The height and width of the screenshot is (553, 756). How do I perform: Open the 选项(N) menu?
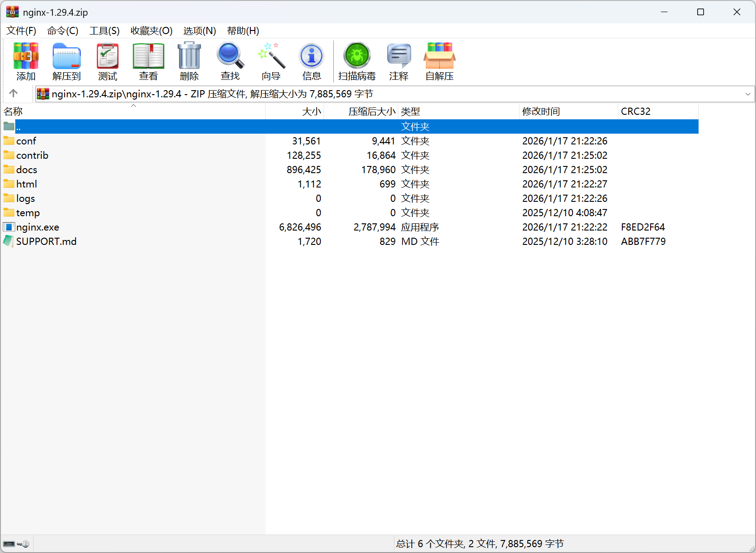click(x=200, y=30)
